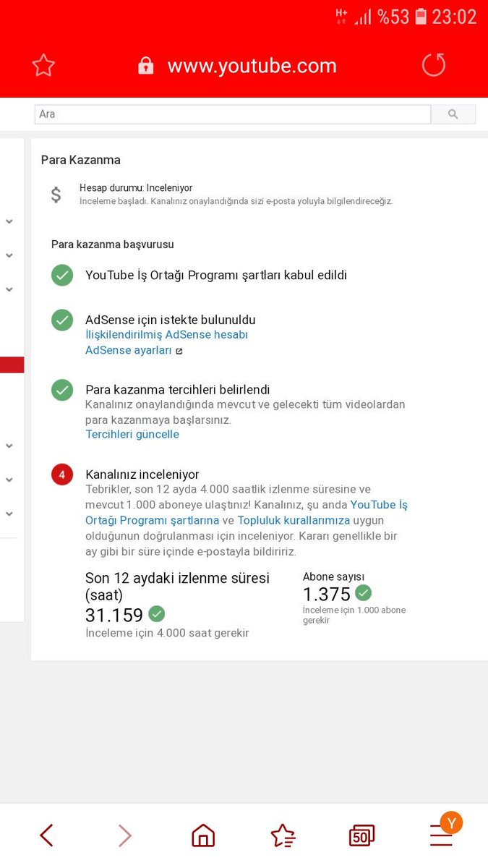Tap the Para Kazanma heading
The image size is (488, 868).
pyautogui.click(x=81, y=160)
